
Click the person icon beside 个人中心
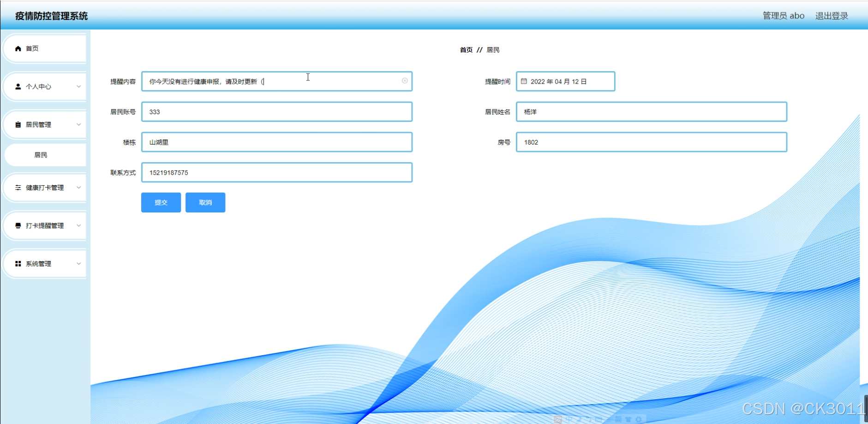tap(18, 86)
